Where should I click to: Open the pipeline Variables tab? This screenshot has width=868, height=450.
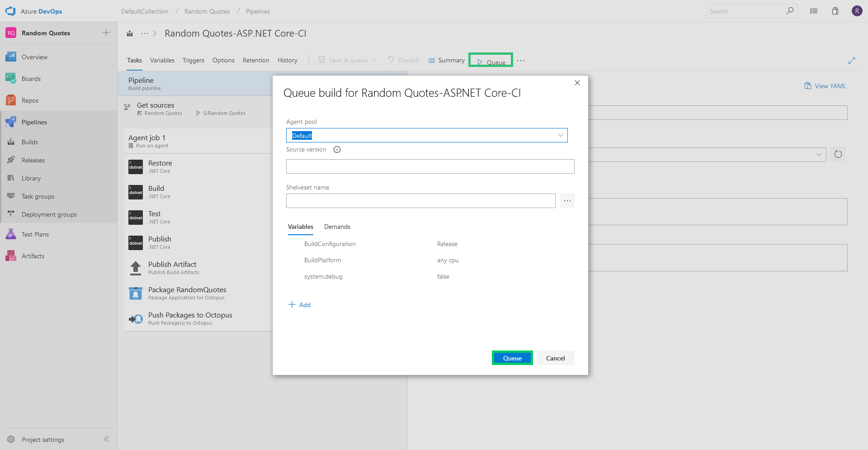coord(162,61)
